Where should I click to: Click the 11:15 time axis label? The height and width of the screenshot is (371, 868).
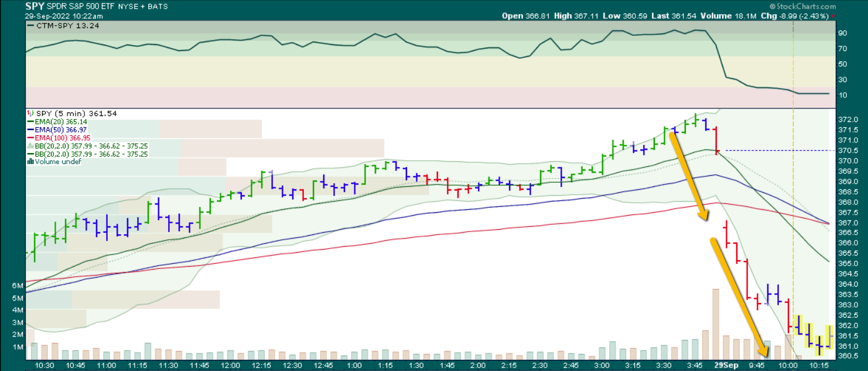point(138,365)
